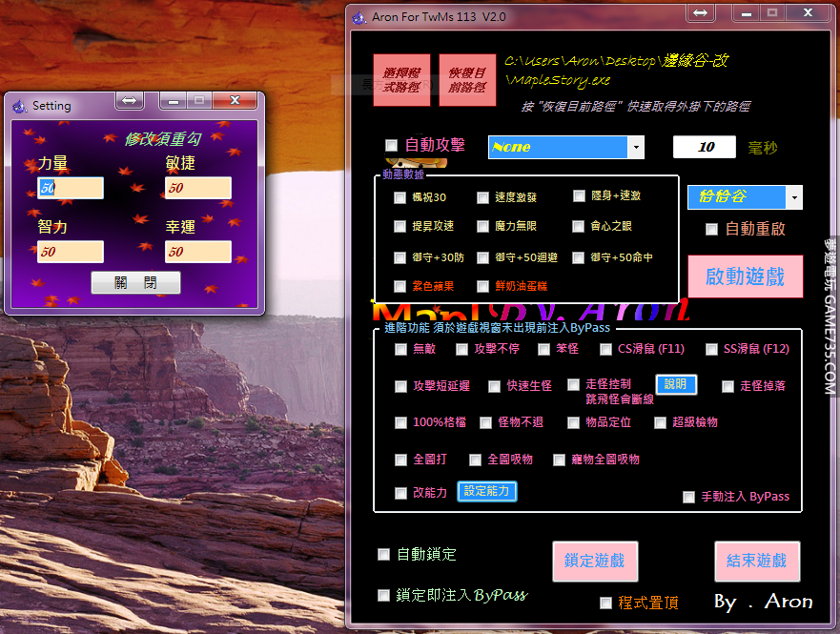The height and width of the screenshot is (634, 840).
Task: Enable 超級檢物 checkbox
Action: [x=660, y=423]
